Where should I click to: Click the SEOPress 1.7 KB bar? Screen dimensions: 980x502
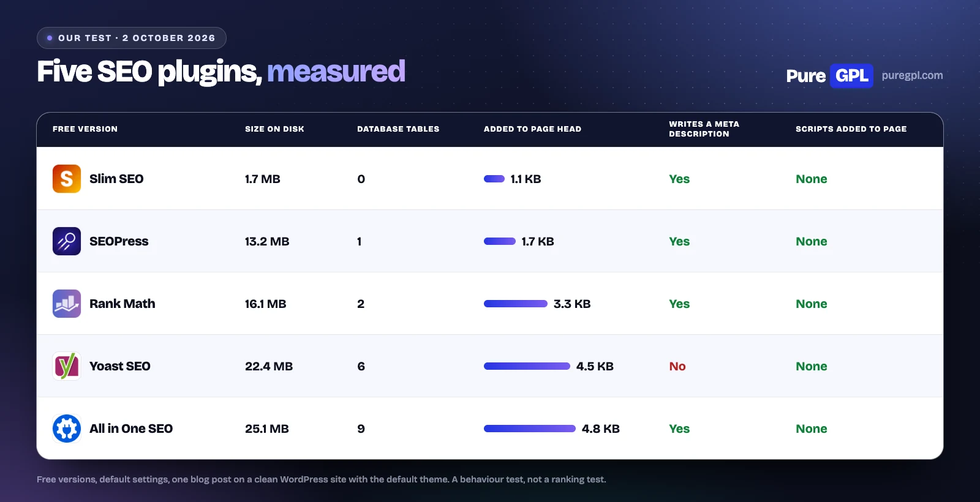pos(500,241)
